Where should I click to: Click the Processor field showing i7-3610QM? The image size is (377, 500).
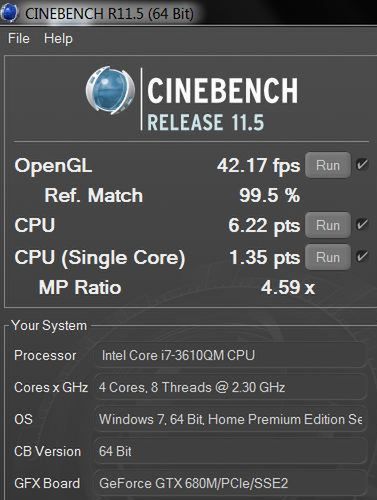coord(231,355)
